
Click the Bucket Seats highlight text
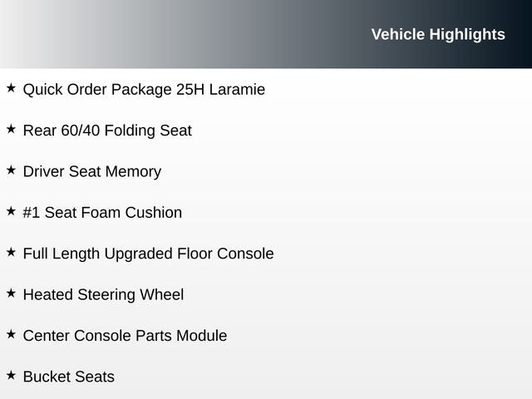(69, 377)
